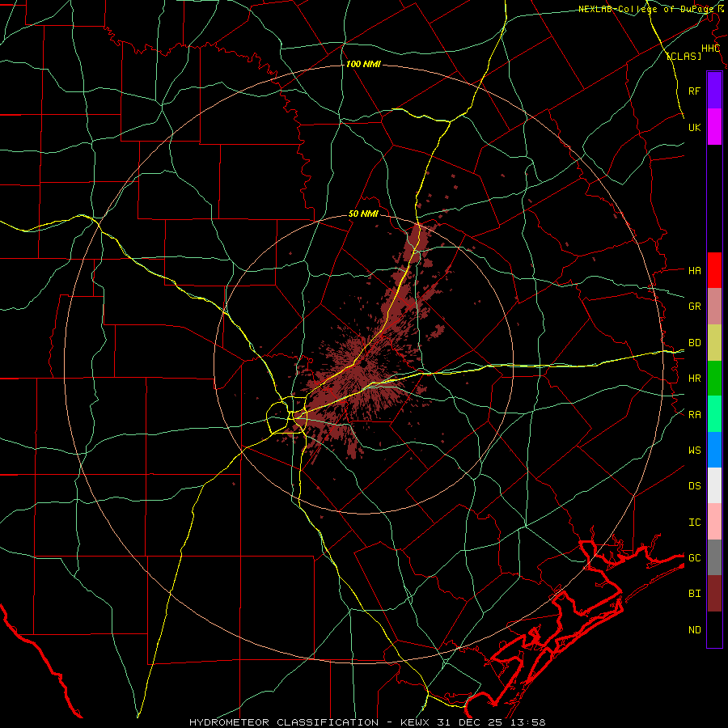Click the 'BD' legend label
Viewport: 728px width, 728px height.
click(694, 343)
